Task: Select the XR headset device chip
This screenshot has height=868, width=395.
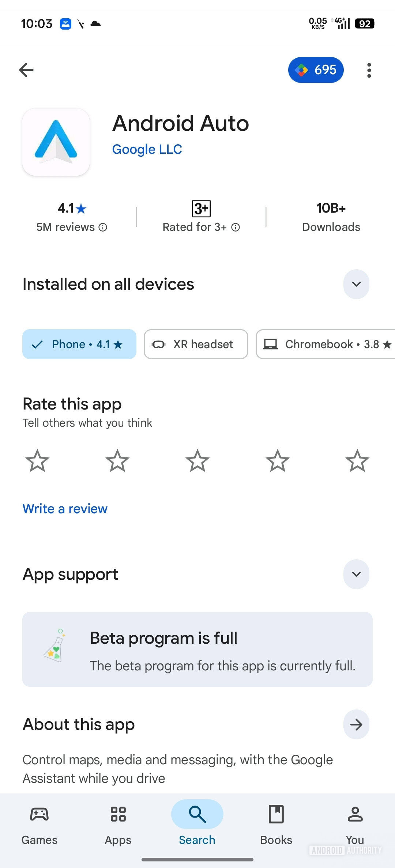Action: (x=196, y=344)
